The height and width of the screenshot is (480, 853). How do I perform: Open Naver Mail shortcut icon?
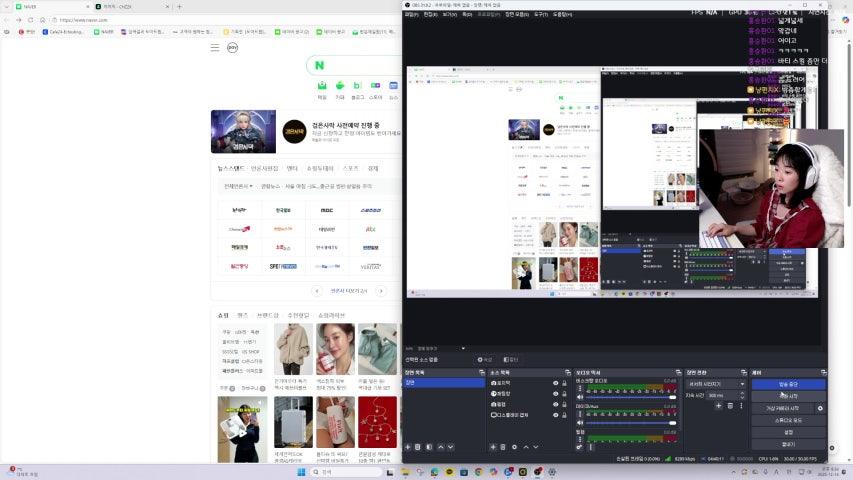[321, 86]
